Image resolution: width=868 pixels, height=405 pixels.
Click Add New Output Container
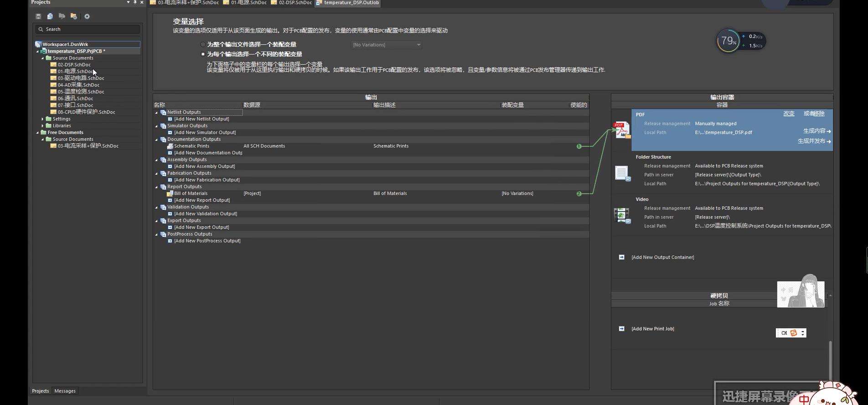tap(662, 257)
